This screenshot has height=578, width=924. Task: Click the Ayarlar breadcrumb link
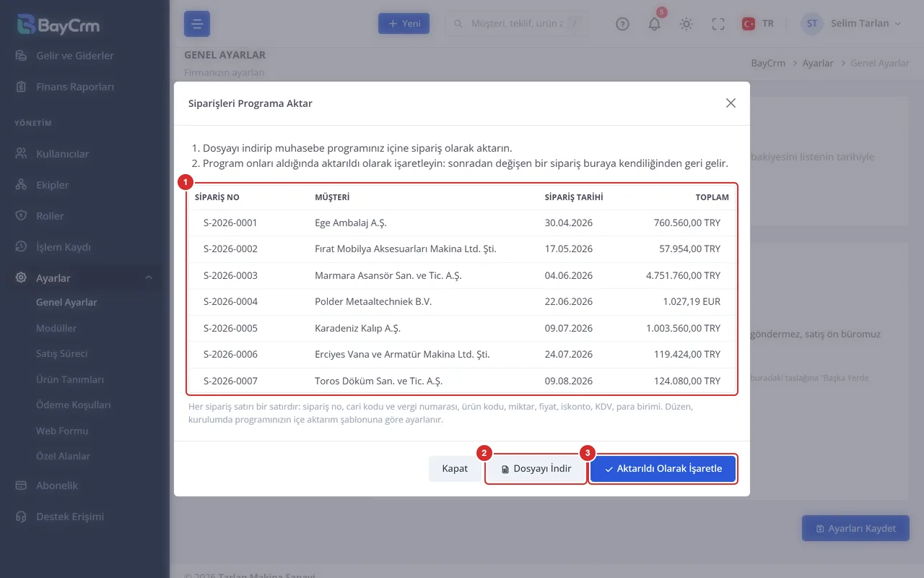(x=818, y=64)
